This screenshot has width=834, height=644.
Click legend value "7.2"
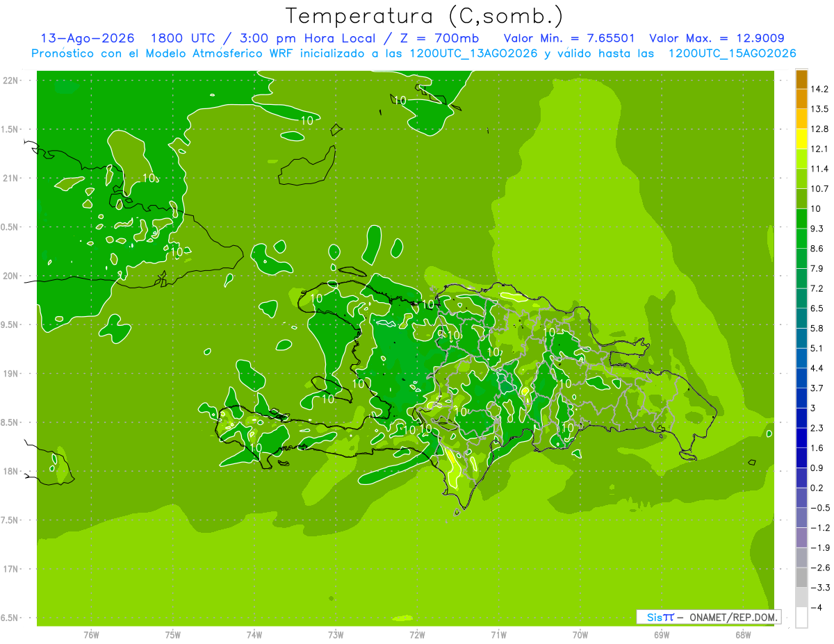click(x=817, y=288)
